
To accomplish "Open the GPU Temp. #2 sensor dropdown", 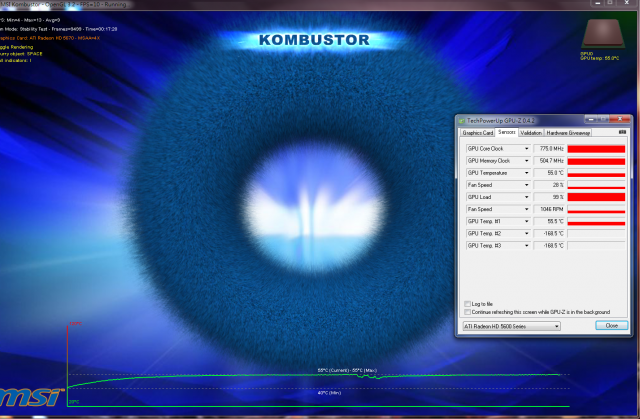I will [527, 233].
